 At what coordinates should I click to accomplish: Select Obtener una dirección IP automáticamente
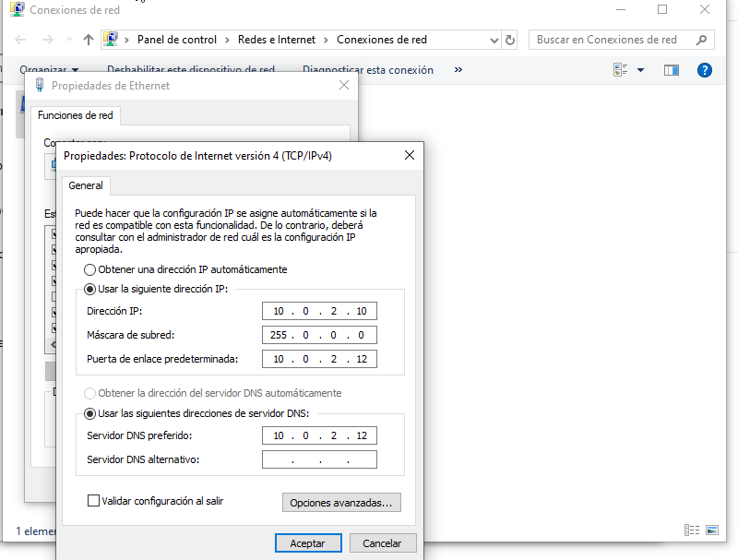click(89, 269)
